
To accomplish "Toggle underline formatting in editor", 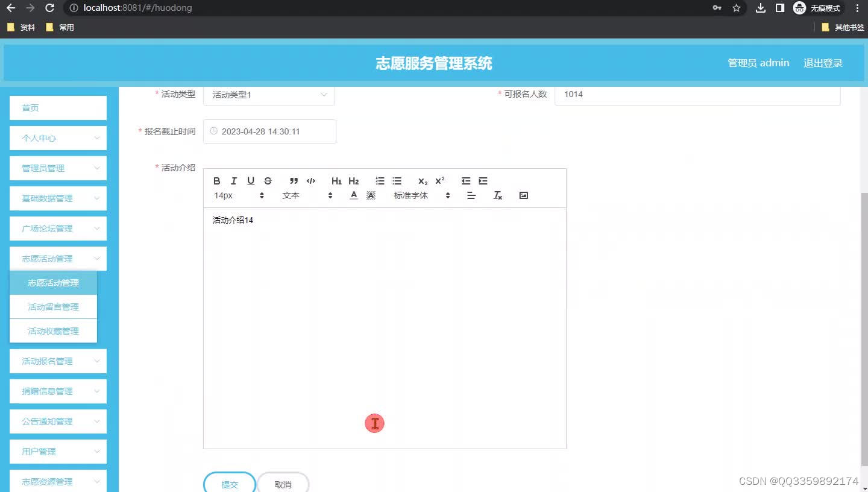I will coord(251,181).
